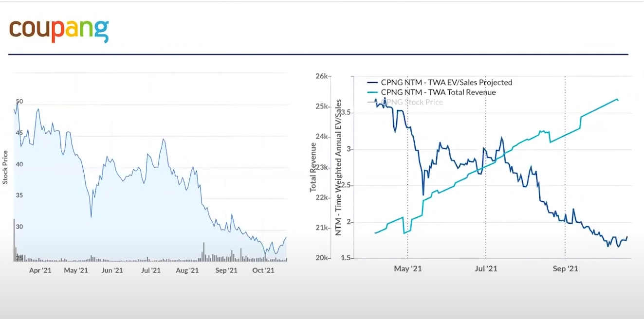Click the 50 tick label on stock price axis
The height and width of the screenshot is (319, 644).
(x=19, y=102)
